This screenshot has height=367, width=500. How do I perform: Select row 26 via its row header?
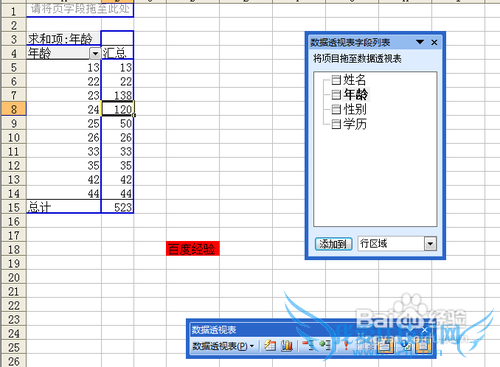(x=14, y=361)
